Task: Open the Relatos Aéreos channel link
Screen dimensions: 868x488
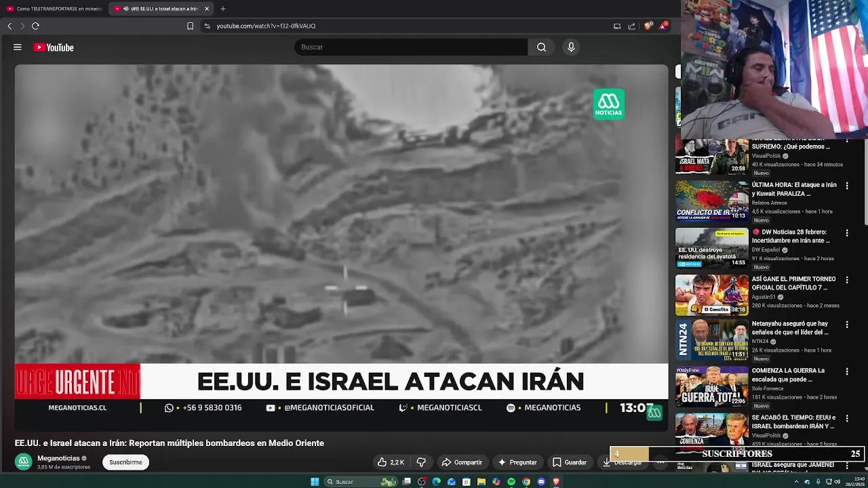Action: [x=770, y=203]
